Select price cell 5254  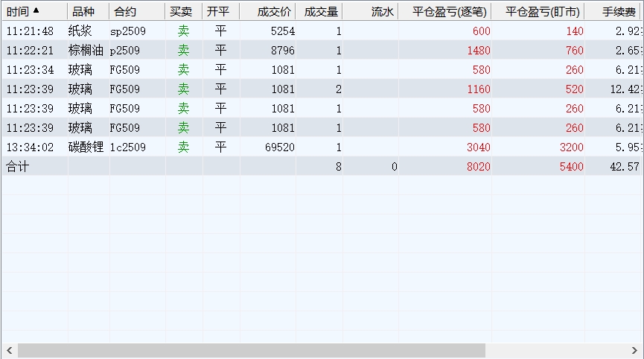(283, 31)
